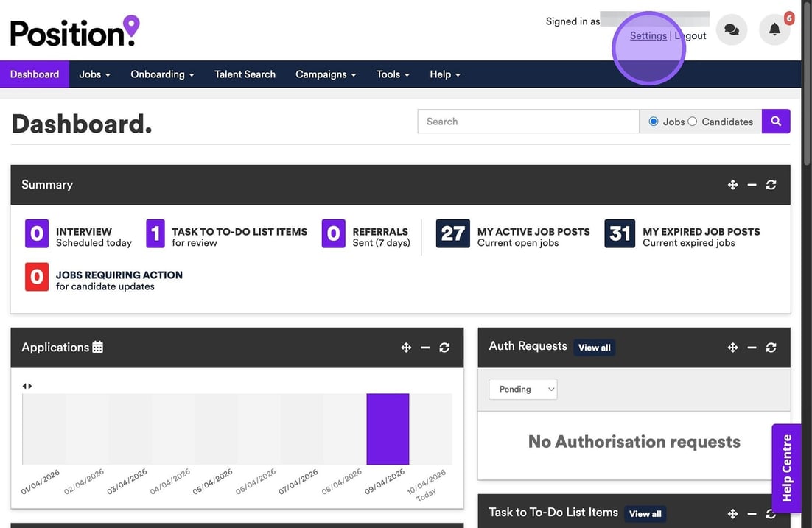Open the chat messages icon
Screen dimensions: 812x528
point(732,30)
